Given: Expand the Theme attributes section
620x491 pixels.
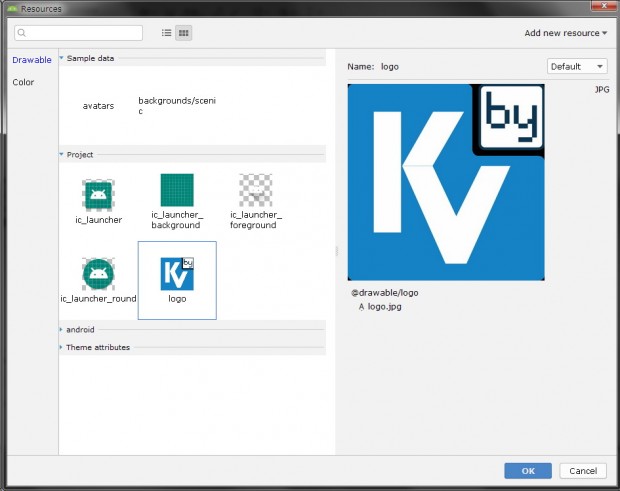Looking at the screenshot, I should [62, 348].
